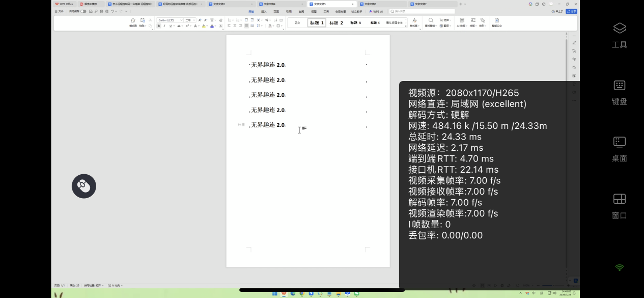Click the 未上云 cloud status button
Screen dimensions: 644x298
pos(557,11)
